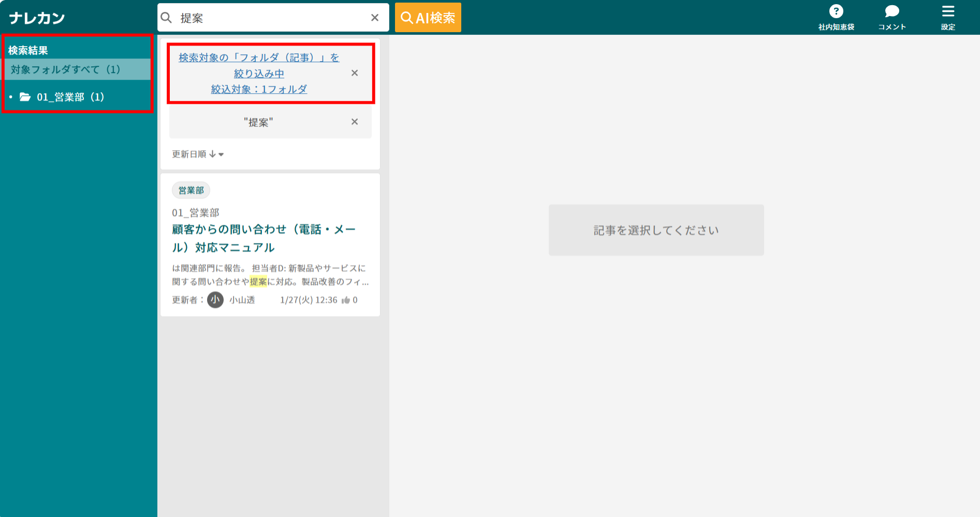Click the folder icon beside 01_営業部
The image size is (980, 517).
[x=25, y=96]
